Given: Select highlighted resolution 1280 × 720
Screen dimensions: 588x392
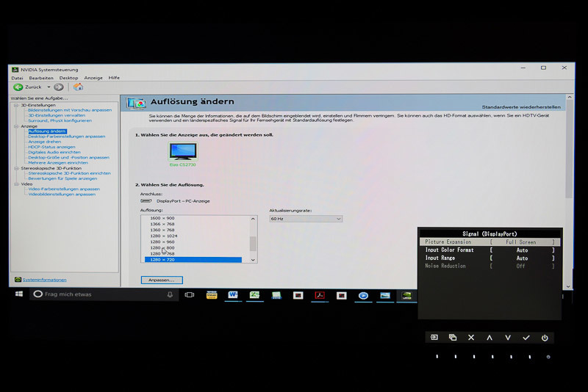Looking at the screenshot, I should pos(193,260).
